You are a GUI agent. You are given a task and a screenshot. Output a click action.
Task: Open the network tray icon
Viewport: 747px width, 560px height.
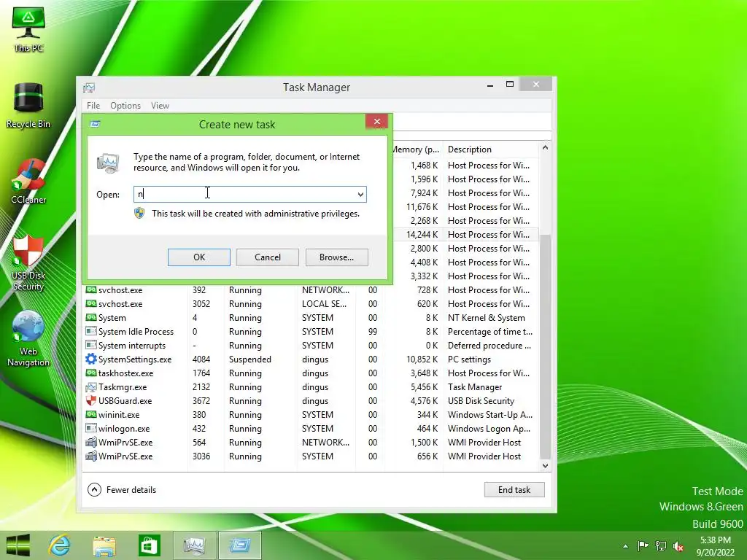661,545
